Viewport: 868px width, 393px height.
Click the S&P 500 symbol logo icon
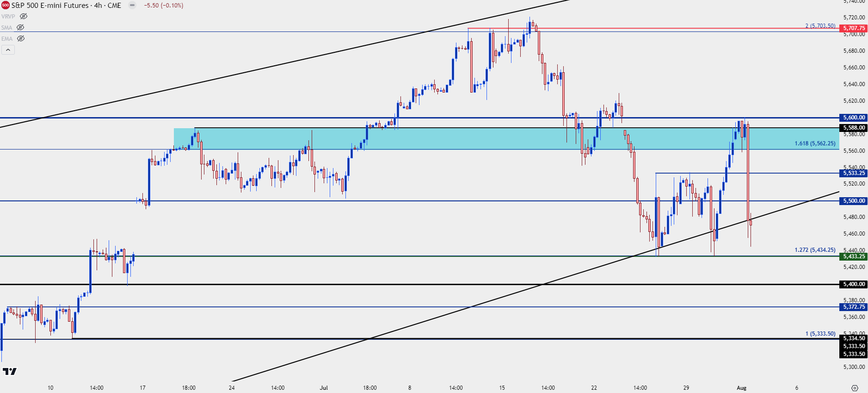click(6, 6)
